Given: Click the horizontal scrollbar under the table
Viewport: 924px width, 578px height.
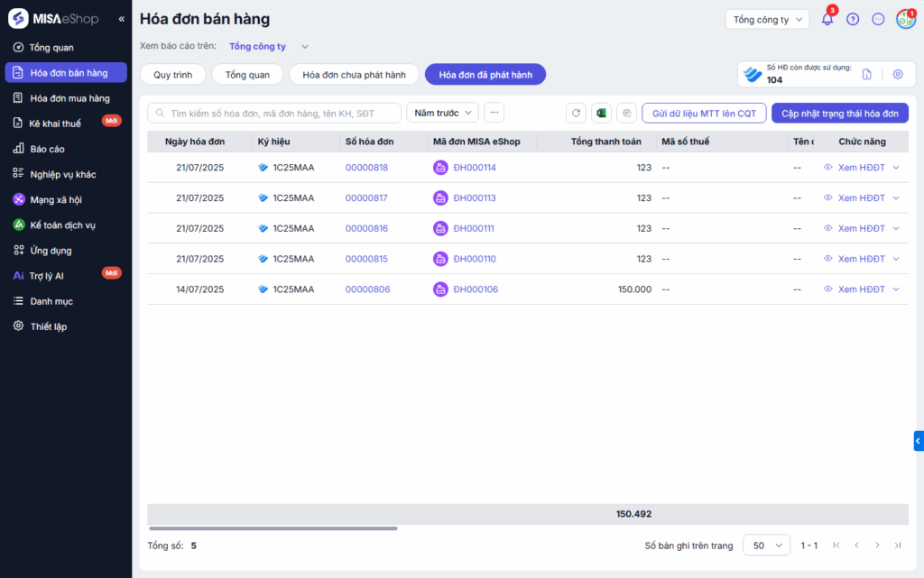Looking at the screenshot, I should [273, 528].
